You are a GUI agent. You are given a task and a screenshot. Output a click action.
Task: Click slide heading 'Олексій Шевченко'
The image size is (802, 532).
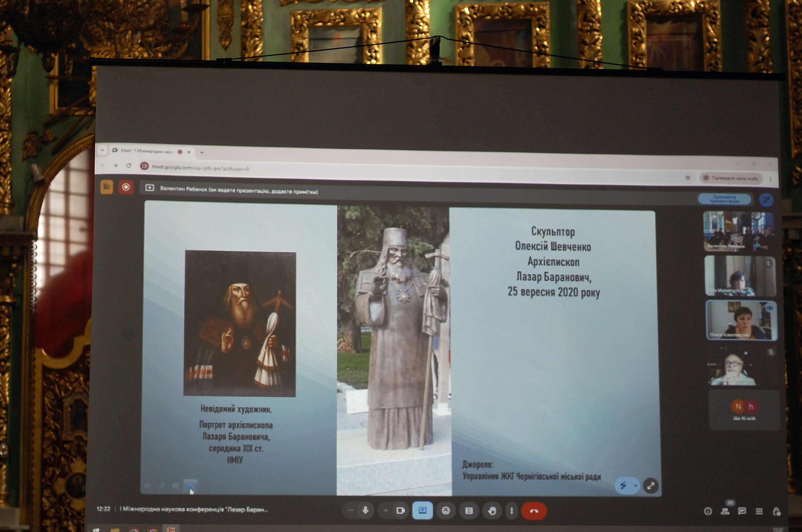click(553, 246)
